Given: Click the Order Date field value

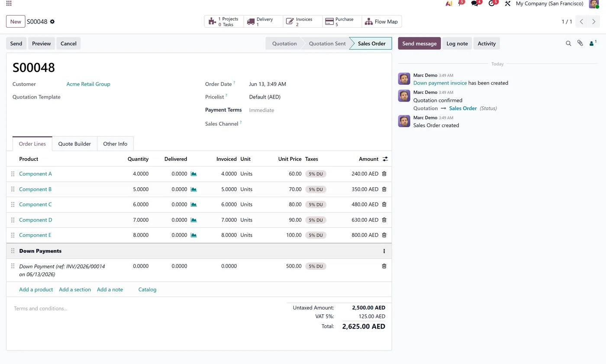Looking at the screenshot, I should click(x=268, y=84).
